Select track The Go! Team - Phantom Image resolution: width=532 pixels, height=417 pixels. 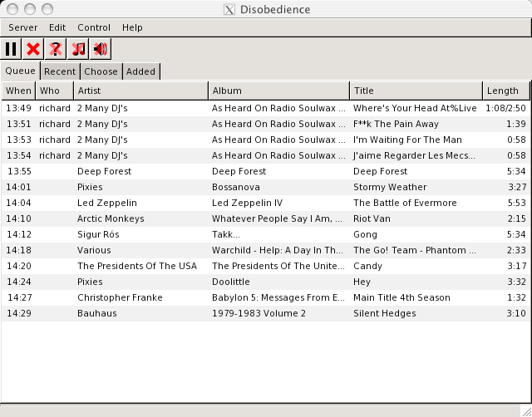(x=414, y=250)
